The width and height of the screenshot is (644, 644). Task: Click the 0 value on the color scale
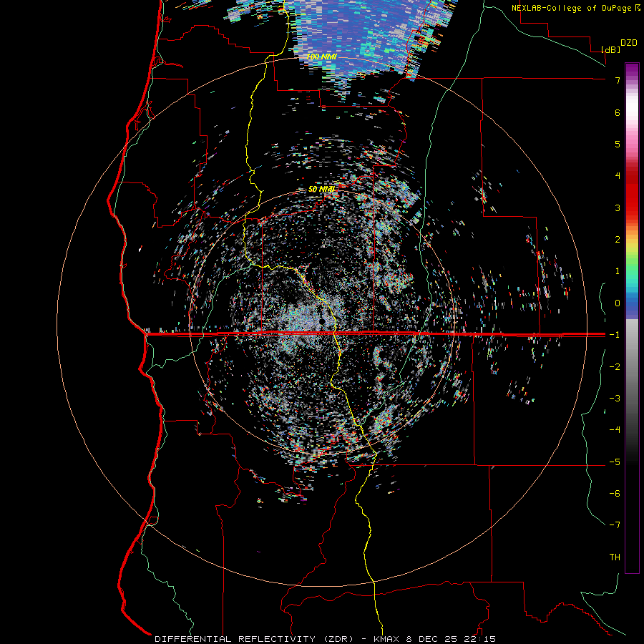(618, 303)
